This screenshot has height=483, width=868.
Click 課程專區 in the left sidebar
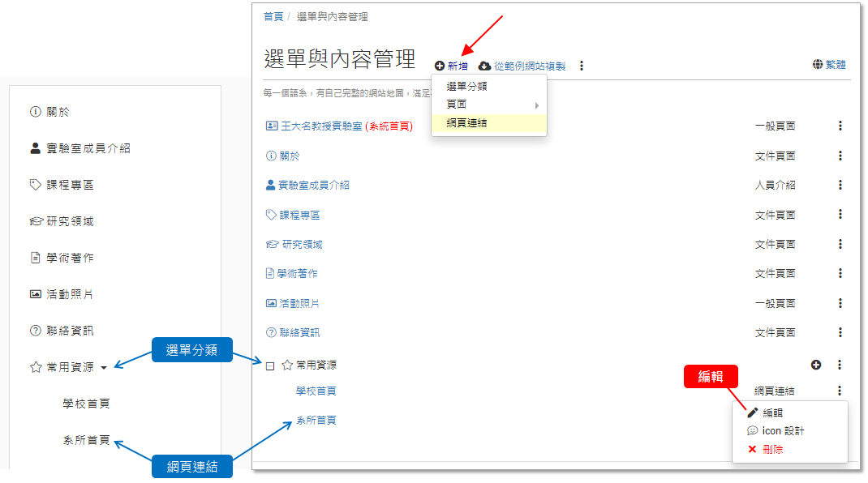point(70,185)
